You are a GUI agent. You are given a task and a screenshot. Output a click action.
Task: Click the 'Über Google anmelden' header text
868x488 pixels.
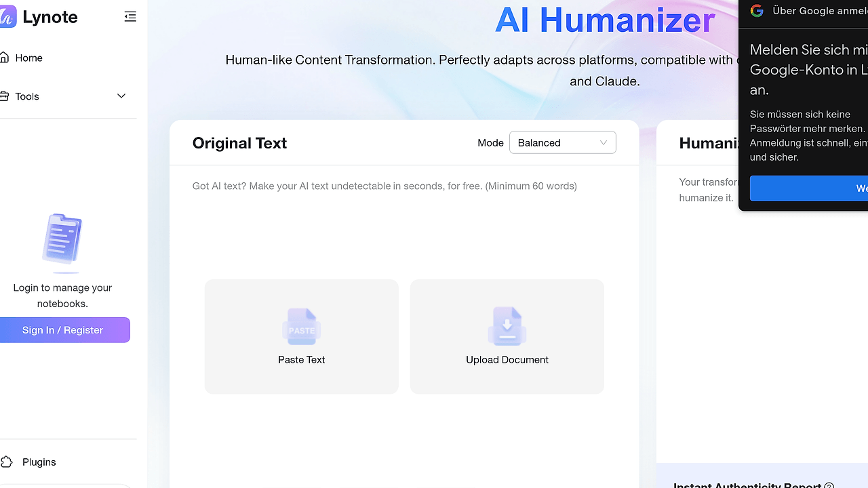pos(820,11)
